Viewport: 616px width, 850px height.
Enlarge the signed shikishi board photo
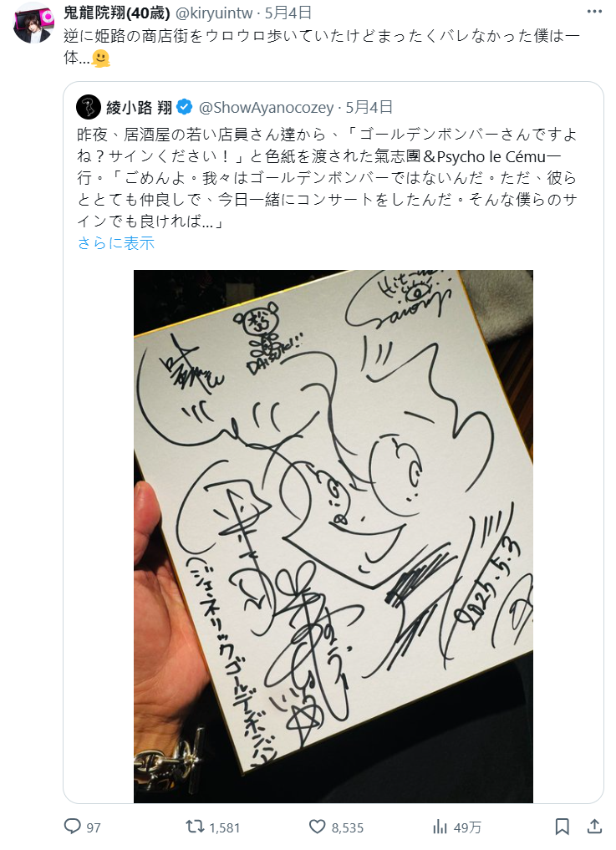pyautogui.click(x=333, y=536)
